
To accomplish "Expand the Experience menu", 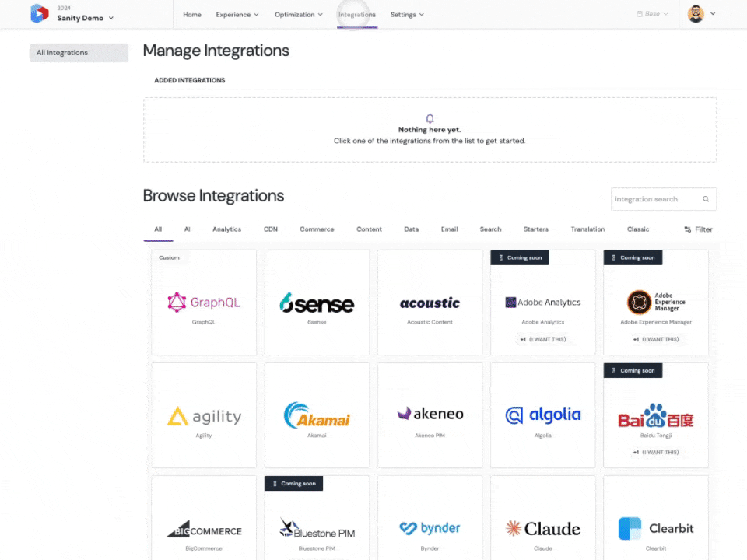I will 237,15.
